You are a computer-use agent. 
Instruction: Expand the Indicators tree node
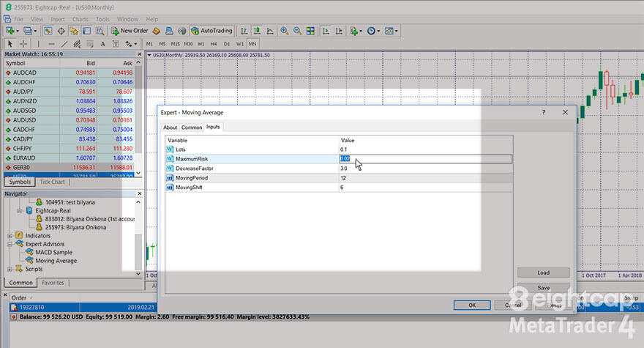10,236
